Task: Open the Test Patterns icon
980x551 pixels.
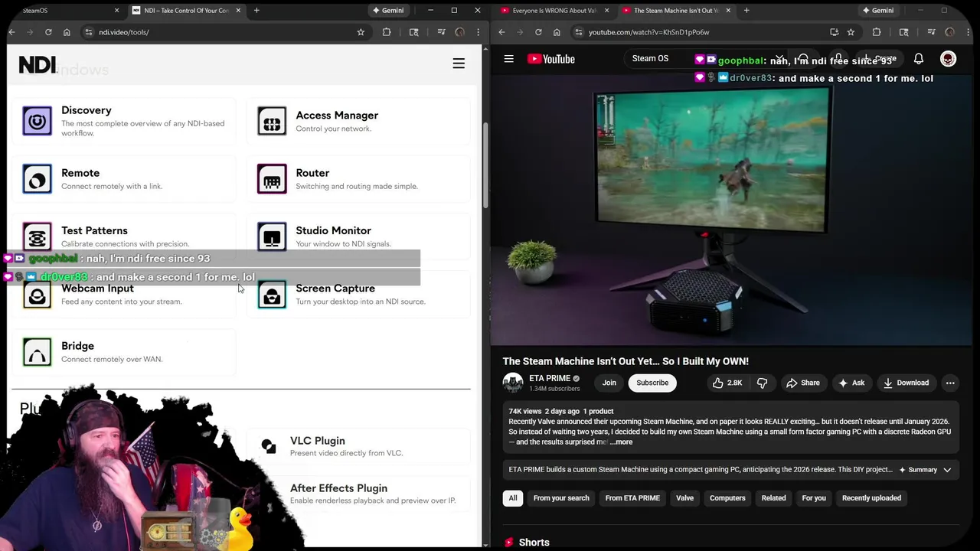Action: coord(37,236)
